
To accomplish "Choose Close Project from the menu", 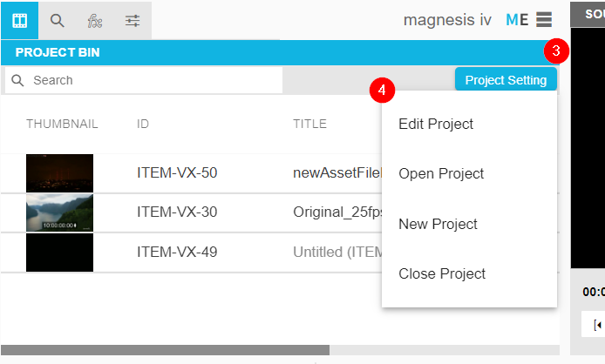I will pyautogui.click(x=442, y=273).
